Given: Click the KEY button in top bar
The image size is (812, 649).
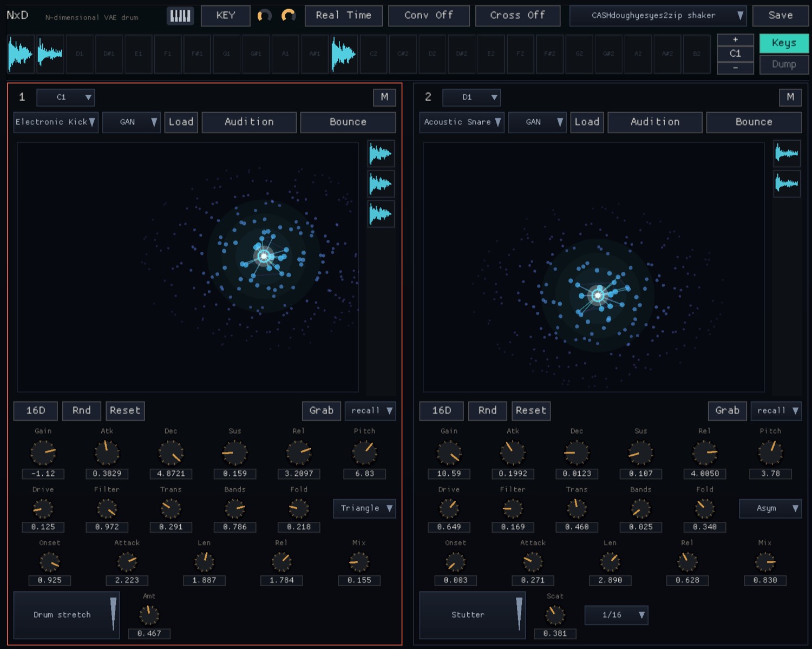Looking at the screenshot, I should click(x=226, y=16).
